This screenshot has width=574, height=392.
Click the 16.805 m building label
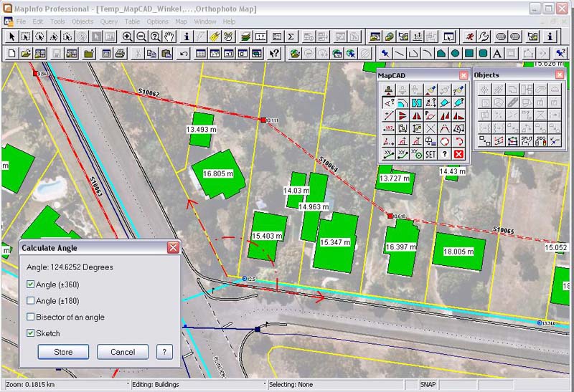[x=218, y=173]
